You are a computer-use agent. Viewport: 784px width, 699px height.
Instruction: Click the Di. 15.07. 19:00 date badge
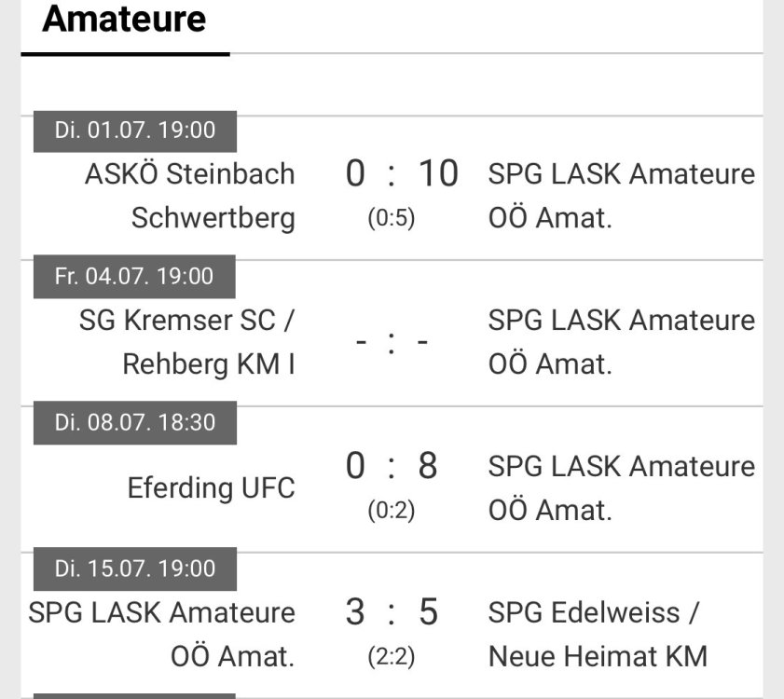pyautogui.click(x=135, y=569)
